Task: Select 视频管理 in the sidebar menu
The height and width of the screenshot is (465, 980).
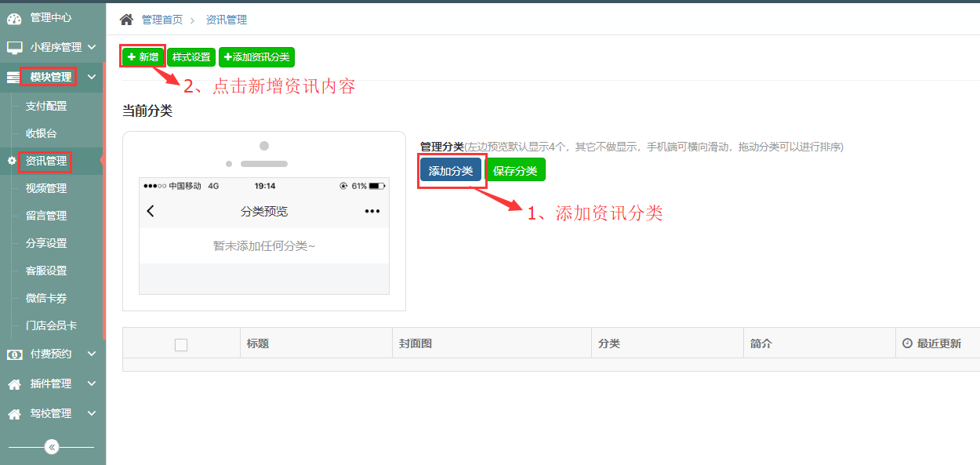Action: (x=47, y=188)
